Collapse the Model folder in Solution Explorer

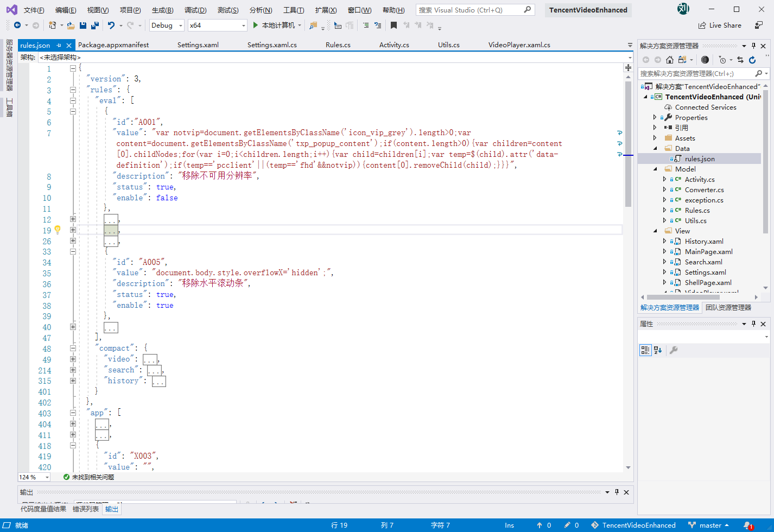click(655, 169)
